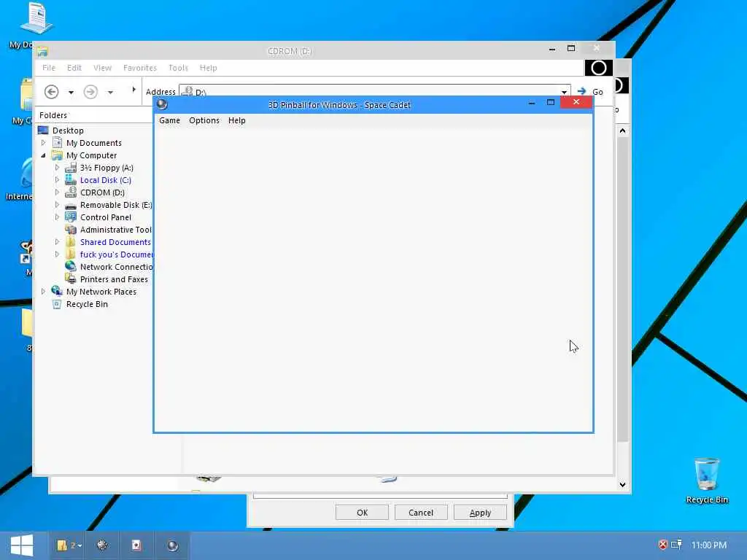This screenshot has width=747, height=560.
Task: Click scrollbar up arrow in rear window
Action: tap(623, 131)
